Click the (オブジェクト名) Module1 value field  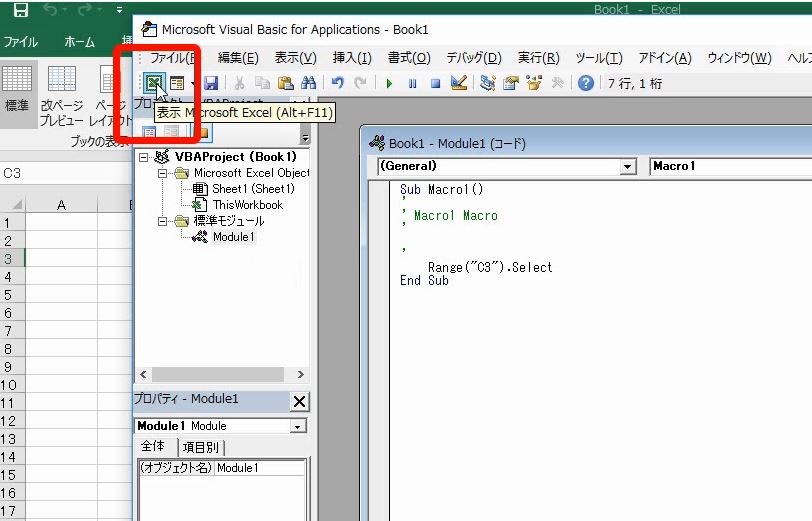click(259, 468)
